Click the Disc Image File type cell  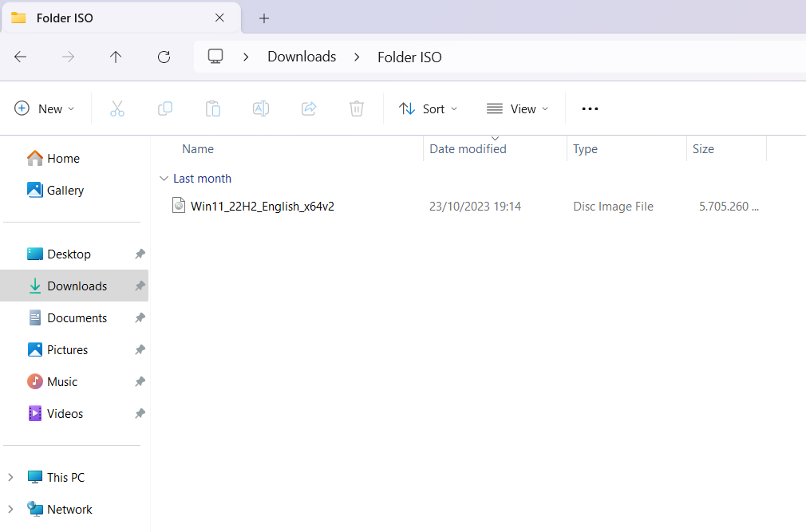[x=613, y=207]
